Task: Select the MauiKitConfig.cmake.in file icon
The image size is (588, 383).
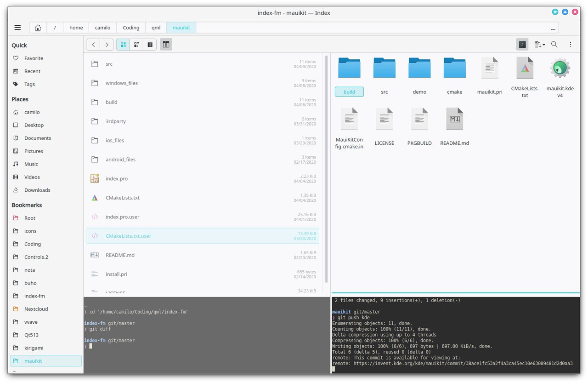Action: [x=349, y=119]
